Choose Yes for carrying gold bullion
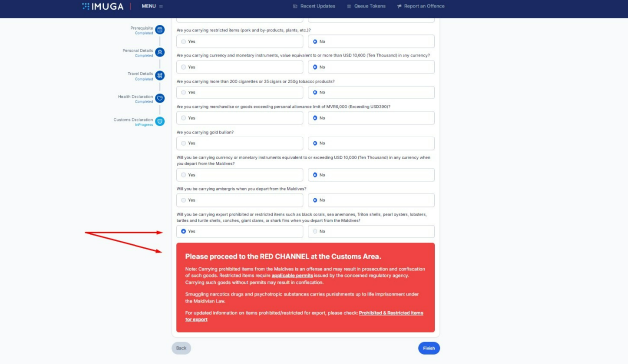628x364 pixels. click(x=239, y=143)
